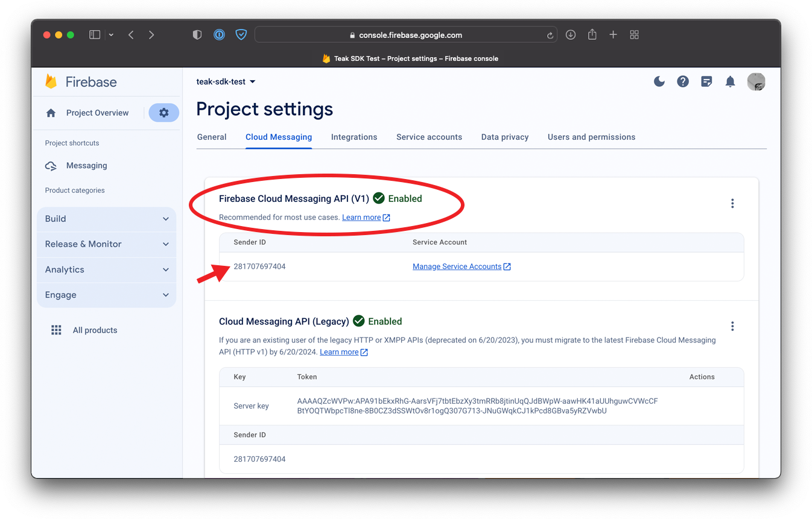Open project settings gear icon
Image resolution: width=812 pixels, height=519 pixels.
[x=164, y=113]
